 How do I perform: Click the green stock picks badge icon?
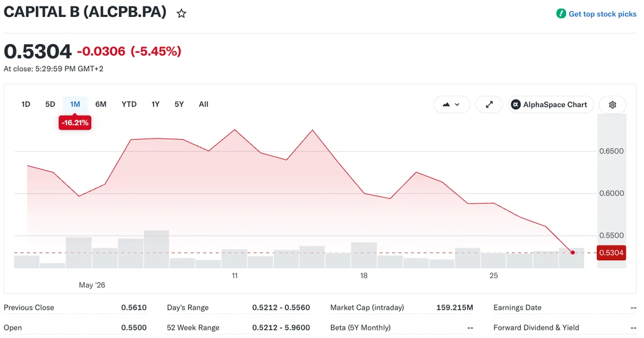pos(560,14)
